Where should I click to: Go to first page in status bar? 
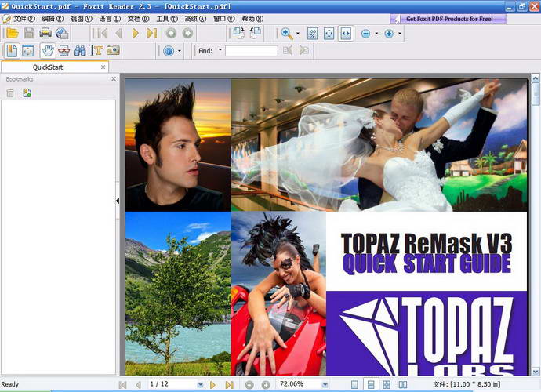coord(122,385)
